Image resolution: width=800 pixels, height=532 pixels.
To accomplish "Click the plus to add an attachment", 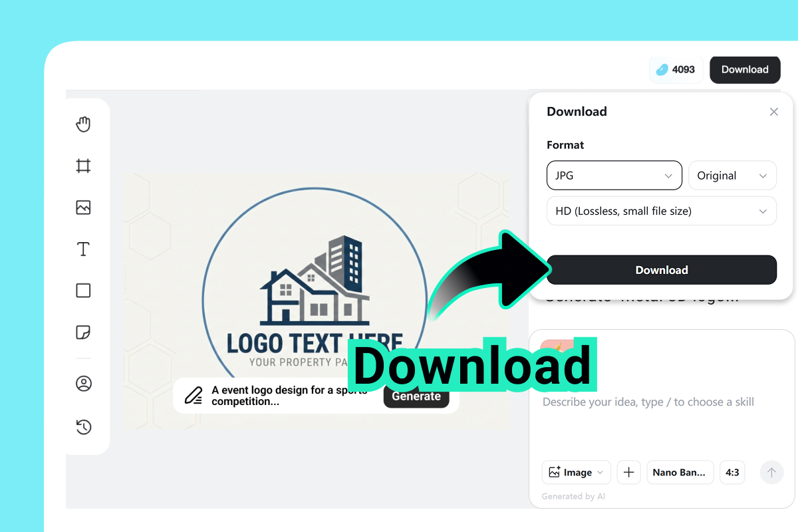I will coord(628,472).
